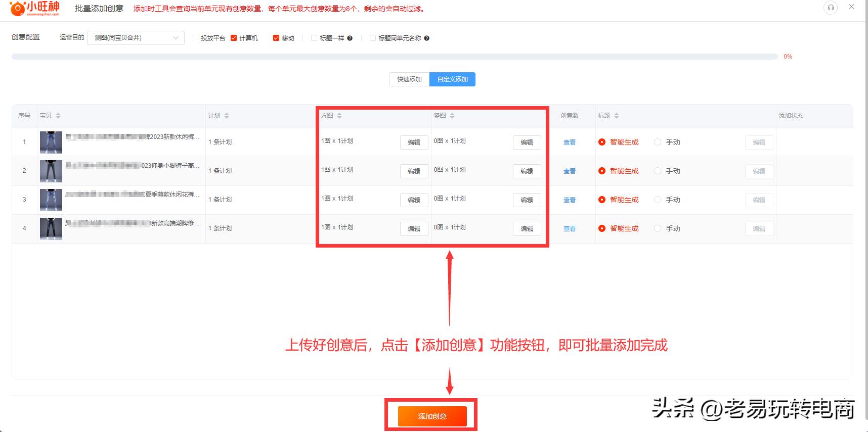Open product thumbnail in row 3

coord(51,200)
